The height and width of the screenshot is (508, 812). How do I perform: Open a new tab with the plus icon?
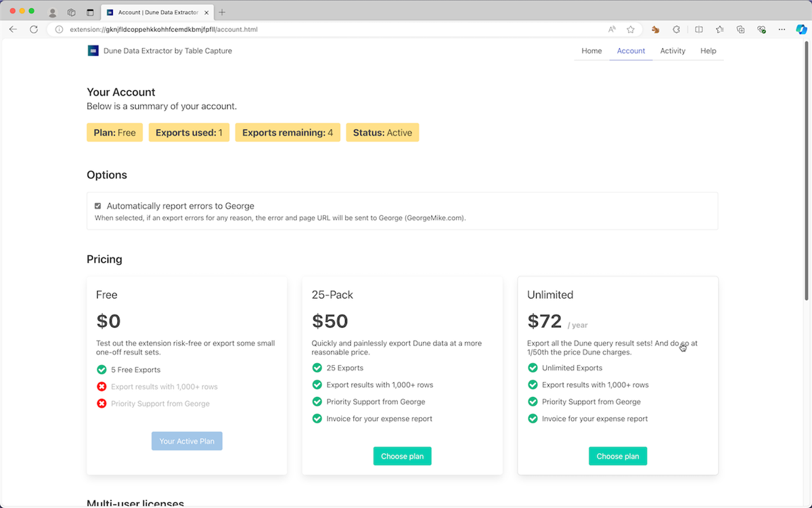(223, 12)
